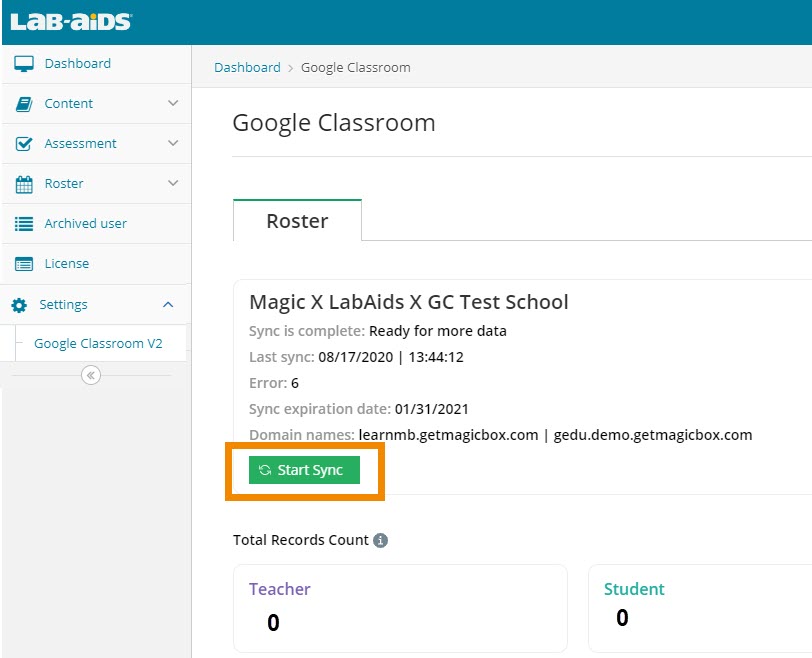
Task: Click the Teacher records count card
Action: click(400, 607)
